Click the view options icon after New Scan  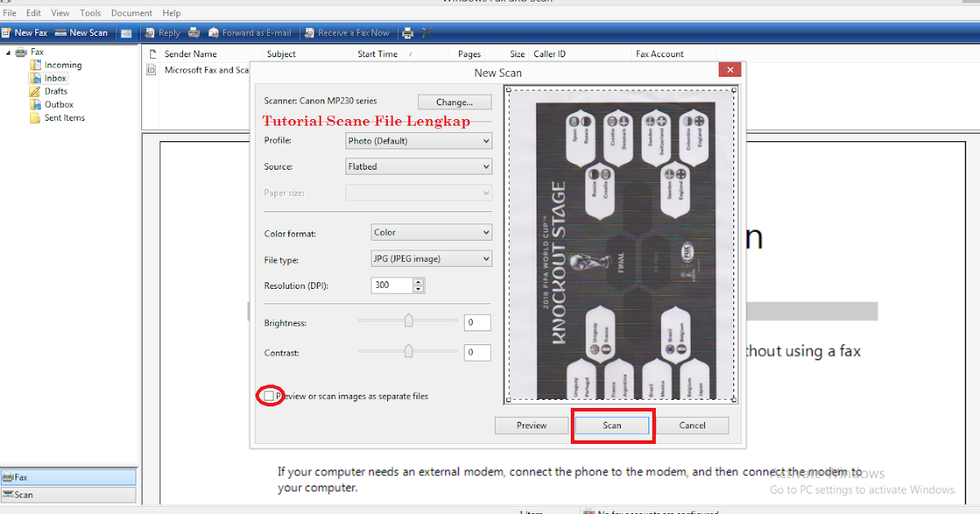(127, 32)
